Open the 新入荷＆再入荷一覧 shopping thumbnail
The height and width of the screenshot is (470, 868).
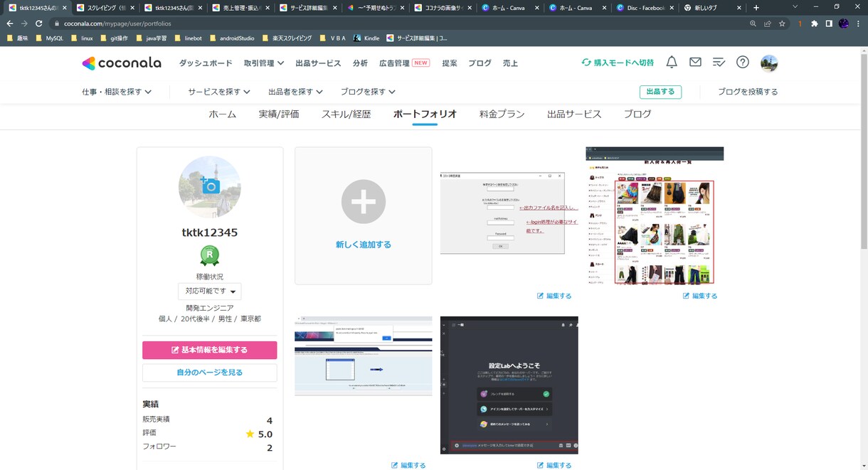pyautogui.click(x=655, y=215)
